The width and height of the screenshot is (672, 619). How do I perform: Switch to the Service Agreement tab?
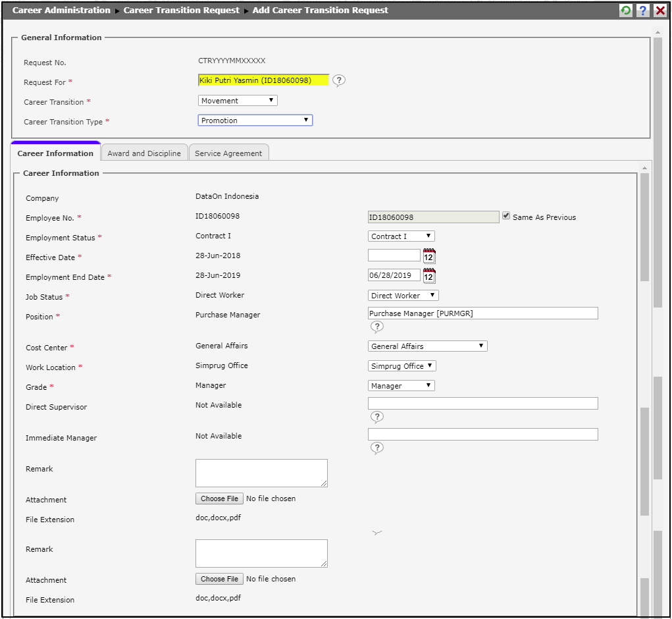click(228, 153)
